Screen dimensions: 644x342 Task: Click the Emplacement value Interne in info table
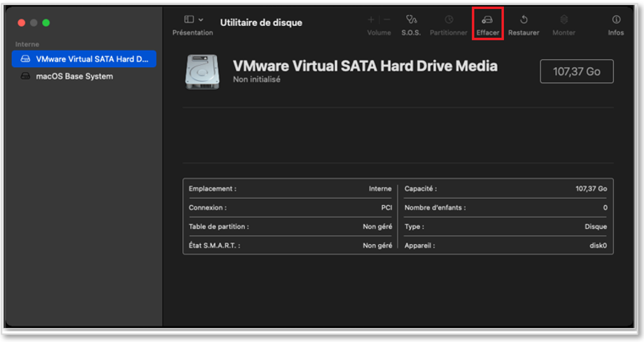pyautogui.click(x=380, y=189)
